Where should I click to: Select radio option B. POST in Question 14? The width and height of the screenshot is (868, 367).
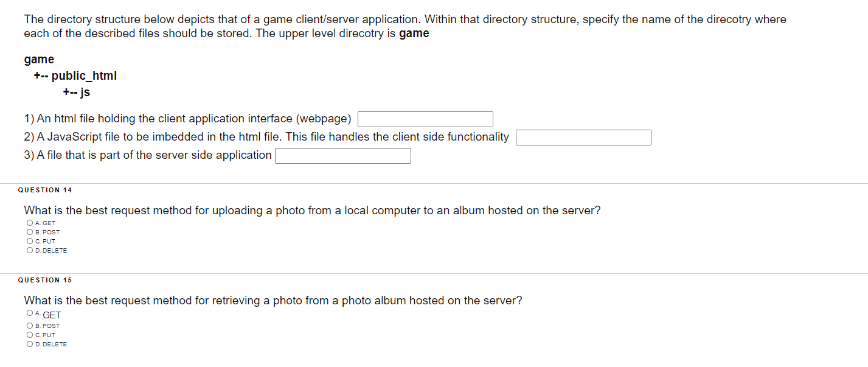pos(29,232)
